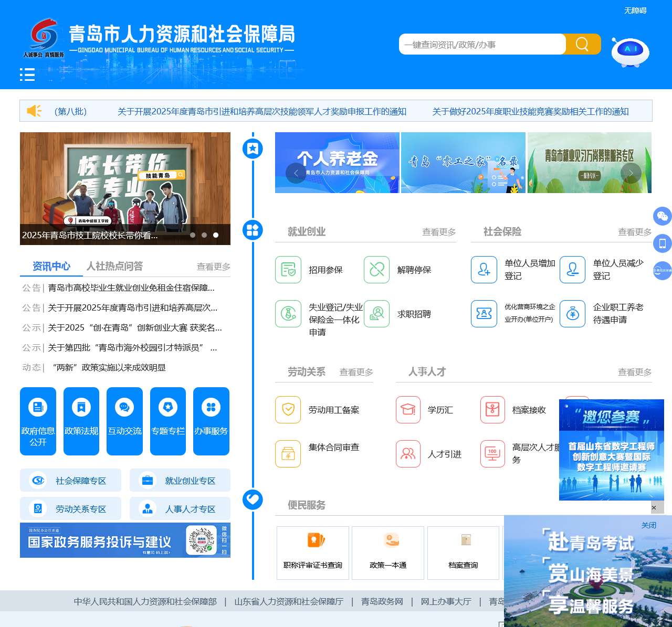This screenshot has width=672, height=627.
Task: Click the 社会保障专区 button
Action: pyautogui.click(x=70, y=480)
